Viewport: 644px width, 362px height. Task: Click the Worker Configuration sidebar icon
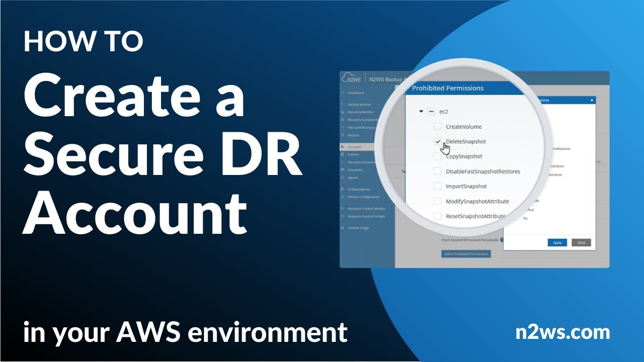coord(343,197)
